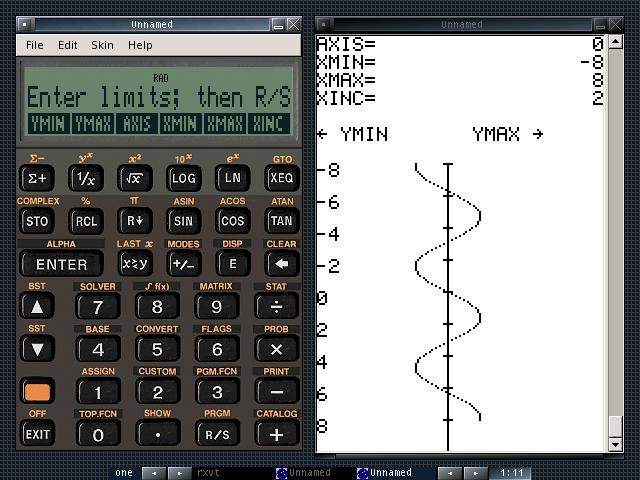Click the number 3 key
The width and height of the screenshot is (640, 480).
coord(217,392)
